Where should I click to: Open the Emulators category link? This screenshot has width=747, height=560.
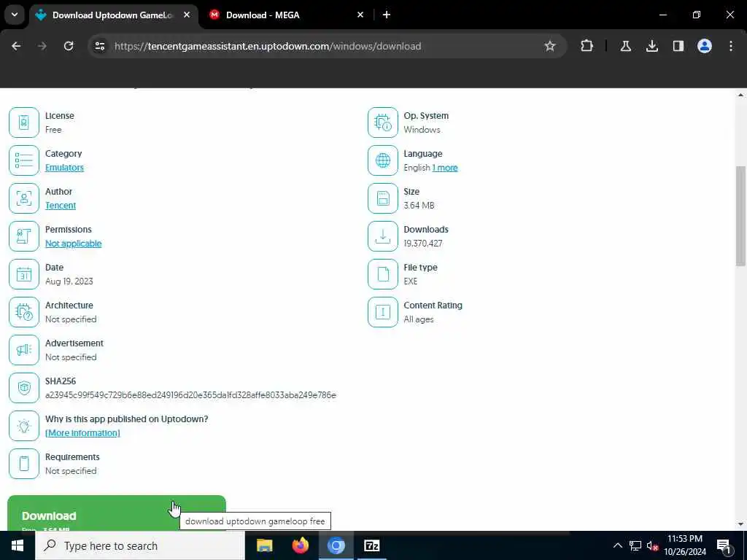64,168
